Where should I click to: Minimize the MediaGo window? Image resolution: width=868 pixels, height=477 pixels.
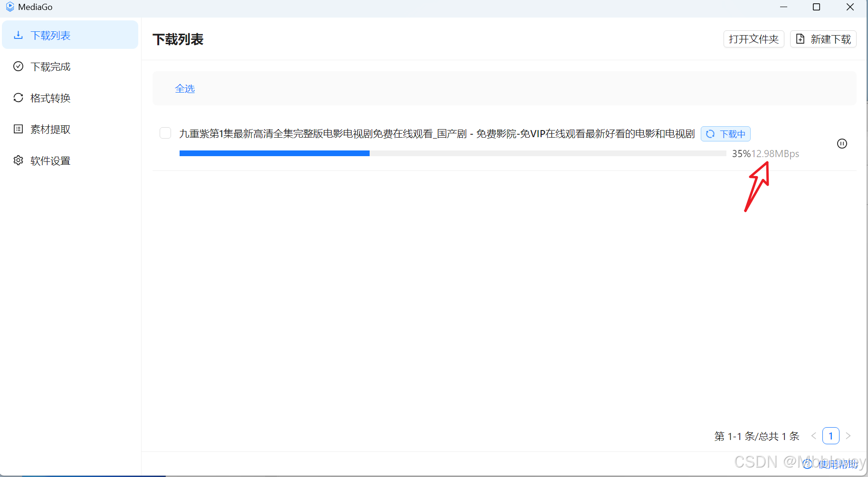(x=784, y=7)
